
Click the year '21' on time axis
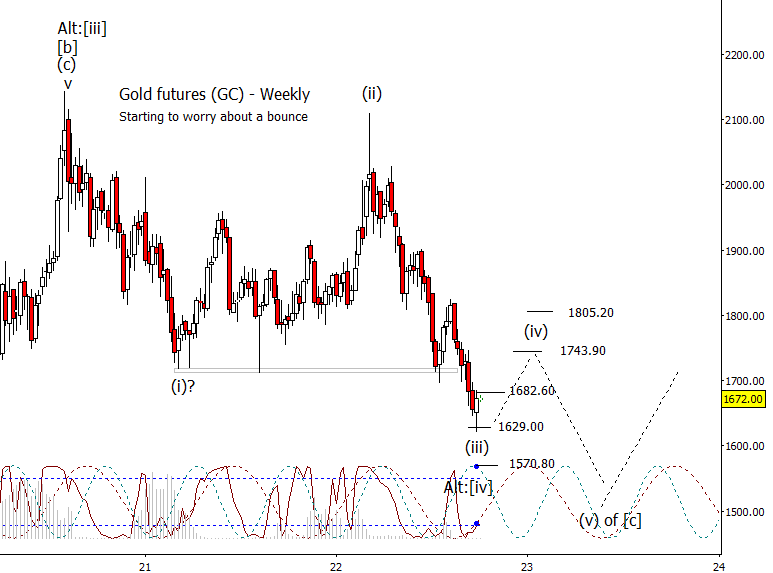144,567
